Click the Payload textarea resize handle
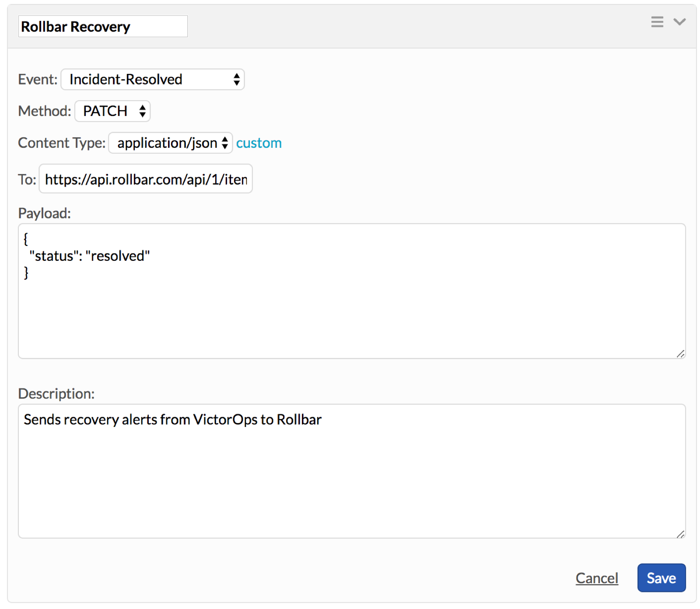Screen dimensions: 700x609 click(680, 353)
